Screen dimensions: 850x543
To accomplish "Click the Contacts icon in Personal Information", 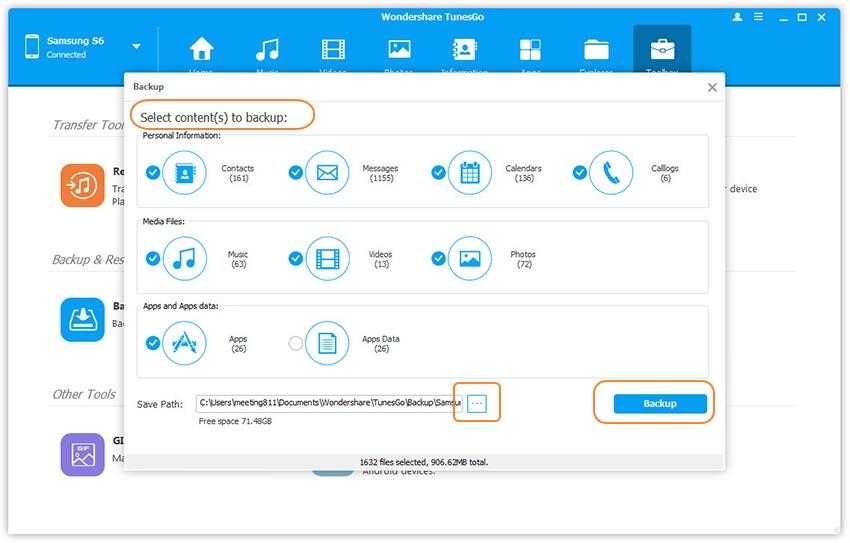I will pyautogui.click(x=184, y=172).
